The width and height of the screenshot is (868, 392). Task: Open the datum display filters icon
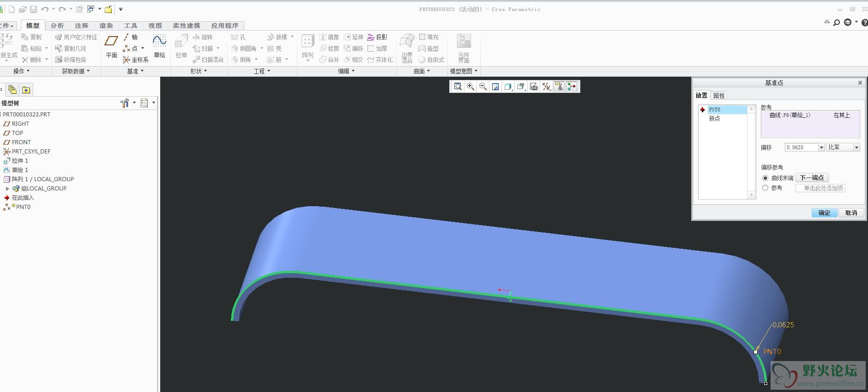pos(546,86)
